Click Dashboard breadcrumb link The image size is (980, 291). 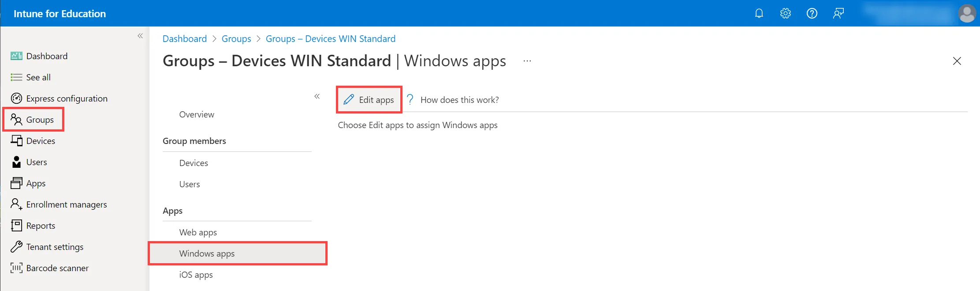point(185,39)
